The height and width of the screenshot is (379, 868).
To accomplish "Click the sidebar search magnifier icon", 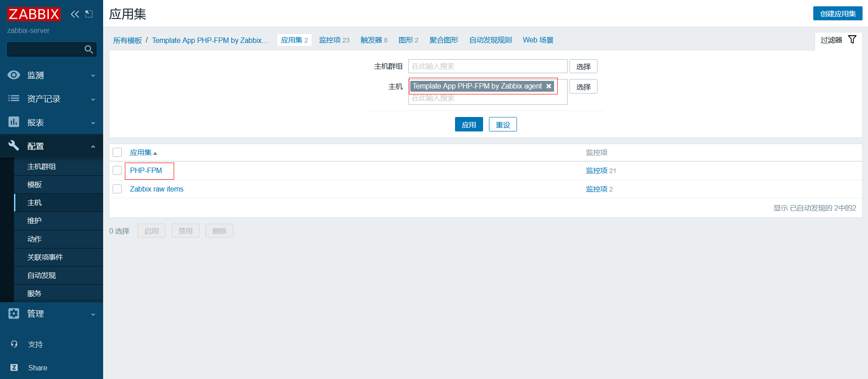I will (89, 49).
